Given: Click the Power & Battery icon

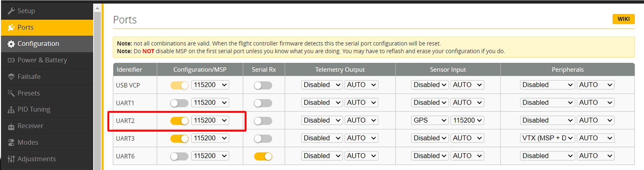Looking at the screenshot, I should coord(11,60).
